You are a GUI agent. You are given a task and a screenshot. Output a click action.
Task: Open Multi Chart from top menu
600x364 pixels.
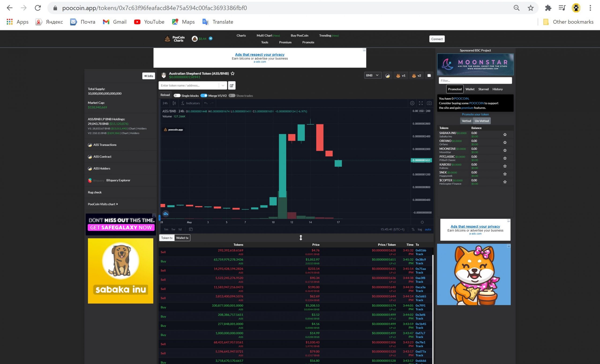268,36
